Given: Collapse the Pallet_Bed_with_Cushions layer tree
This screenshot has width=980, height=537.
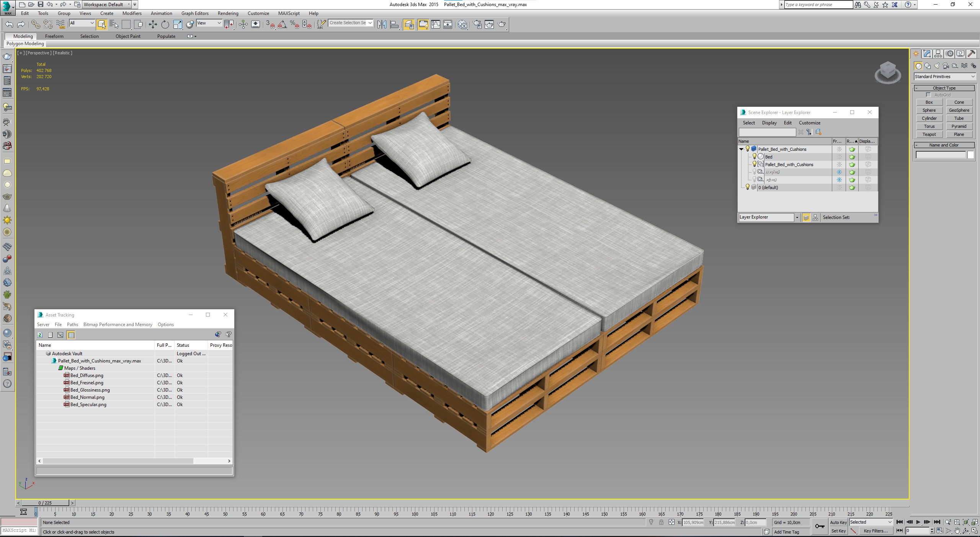Looking at the screenshot, I should [x=742, y=149].
